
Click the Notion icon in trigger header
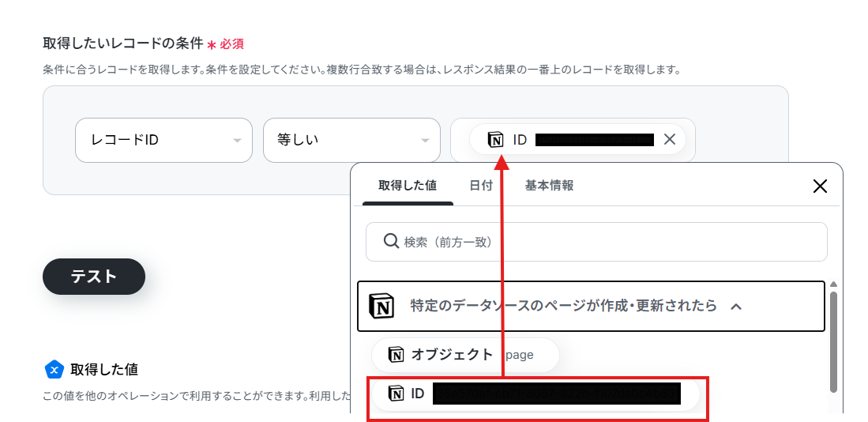coord(381,306)
